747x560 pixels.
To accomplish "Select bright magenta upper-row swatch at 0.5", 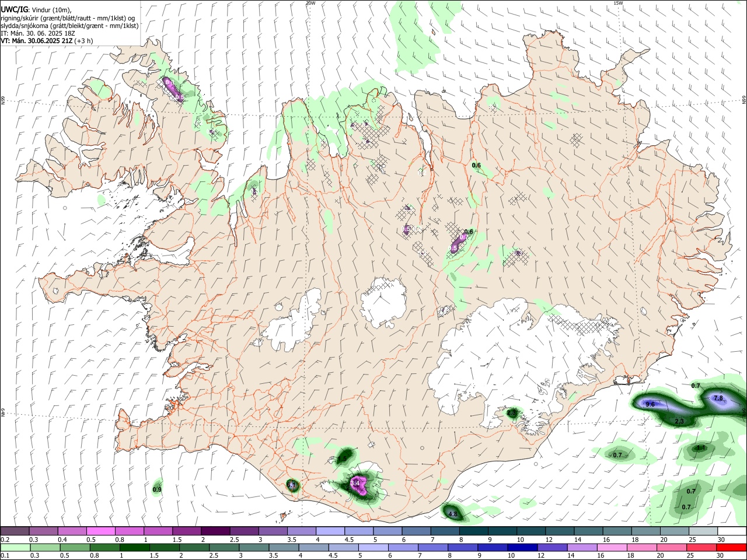I will pos(101,531).
